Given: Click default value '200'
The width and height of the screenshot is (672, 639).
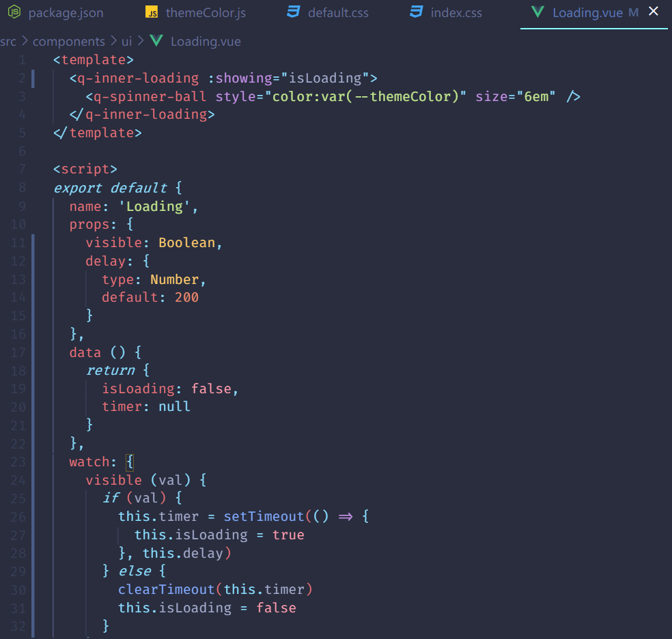Looking at the screenshot, I should tap(187, 297).
